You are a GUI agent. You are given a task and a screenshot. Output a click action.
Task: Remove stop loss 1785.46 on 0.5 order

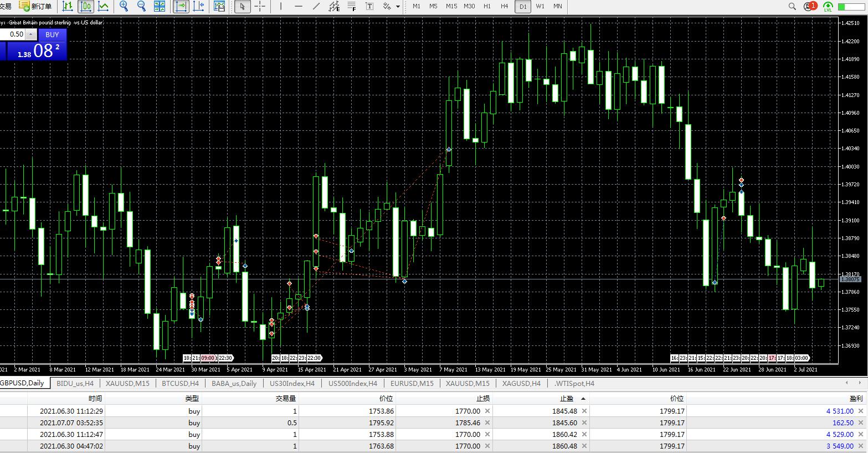pos(487,423)
